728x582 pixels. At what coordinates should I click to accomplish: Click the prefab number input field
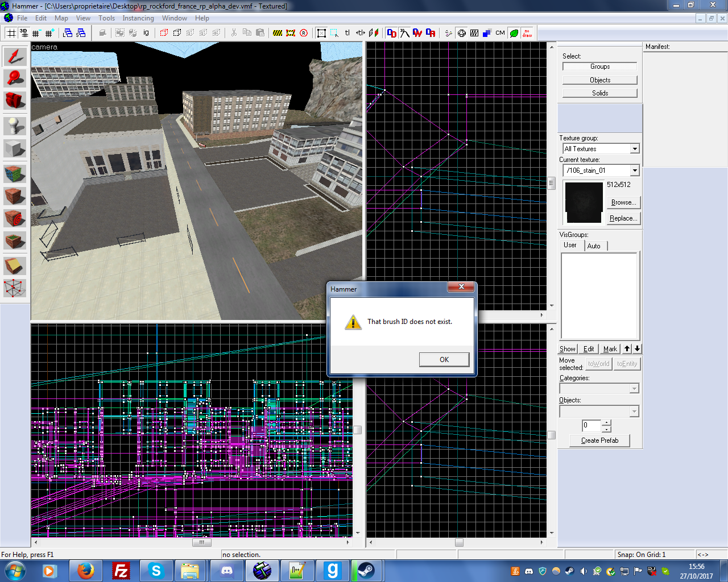point(591,425)
